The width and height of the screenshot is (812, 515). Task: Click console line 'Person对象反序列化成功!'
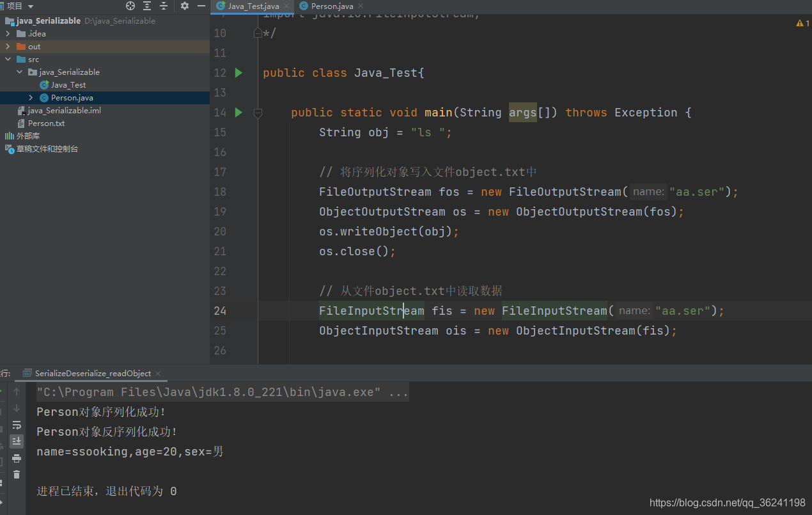tap(107, 432)
